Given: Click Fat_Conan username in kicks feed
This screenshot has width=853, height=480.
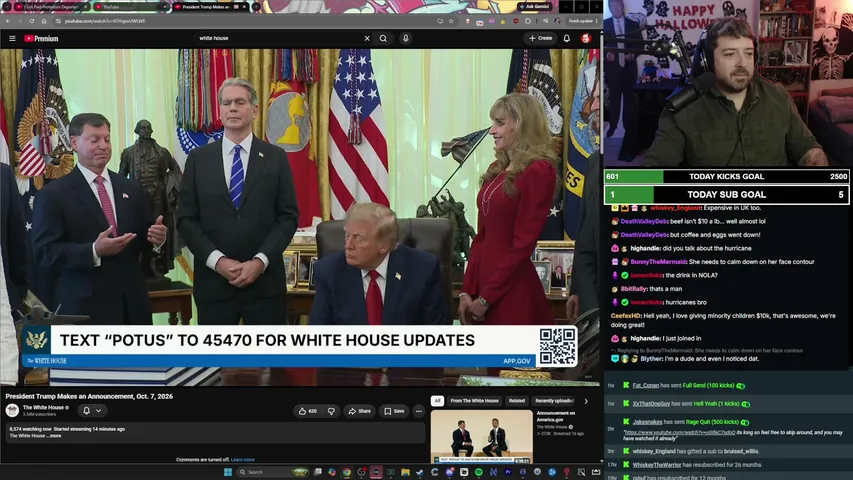Looking at the screenshot, I should (x=646, y=385).
